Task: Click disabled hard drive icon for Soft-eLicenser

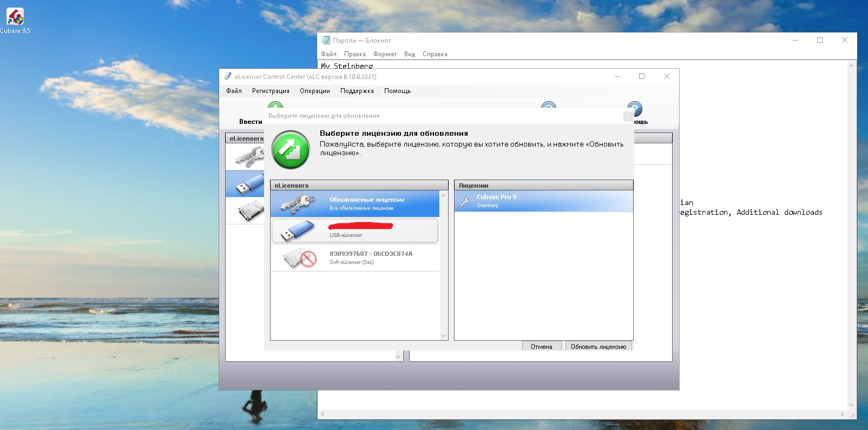Action: pos(300,258)
